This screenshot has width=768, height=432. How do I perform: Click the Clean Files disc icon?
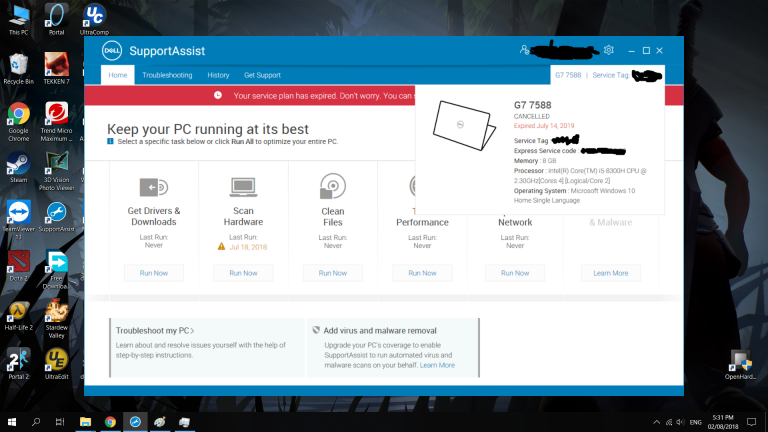(x=333, y=186)
